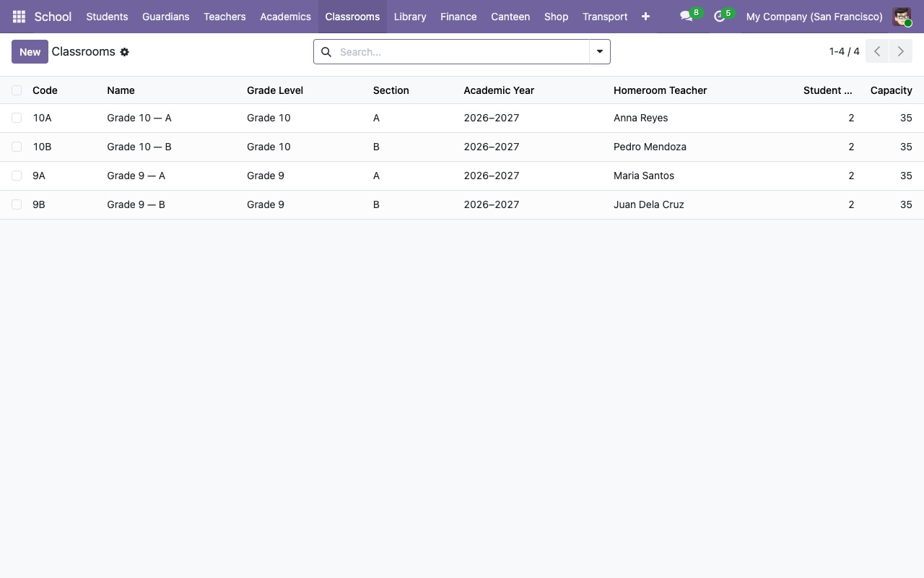This screenshot has height=578, width=924.
Task: Click the plus icon in navbar
Action: click(645, 17)
